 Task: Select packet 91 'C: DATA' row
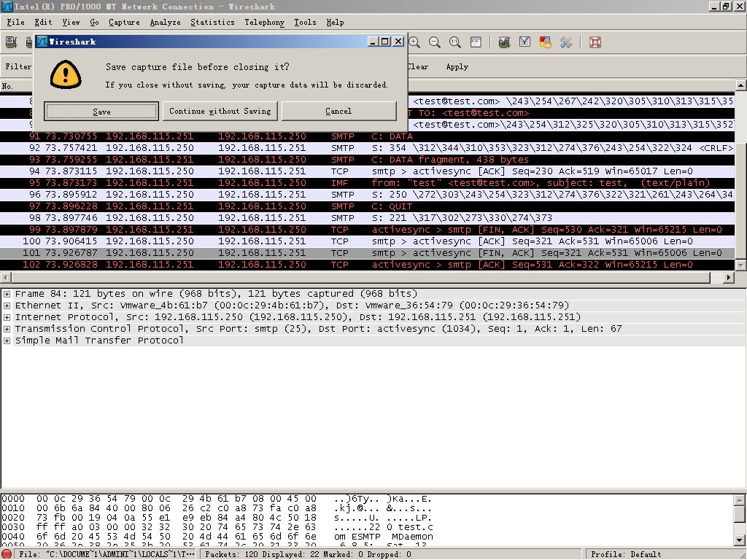(368, 136)
